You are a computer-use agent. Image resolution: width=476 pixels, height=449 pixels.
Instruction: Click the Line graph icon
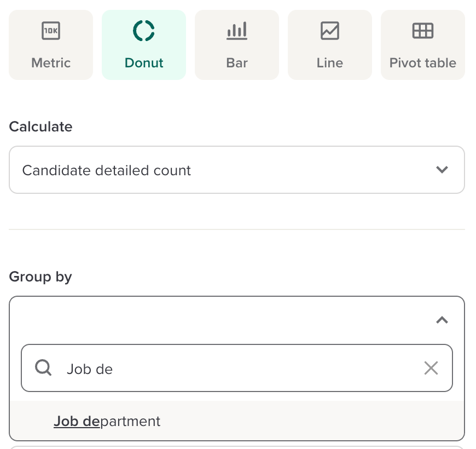point(330,31)
